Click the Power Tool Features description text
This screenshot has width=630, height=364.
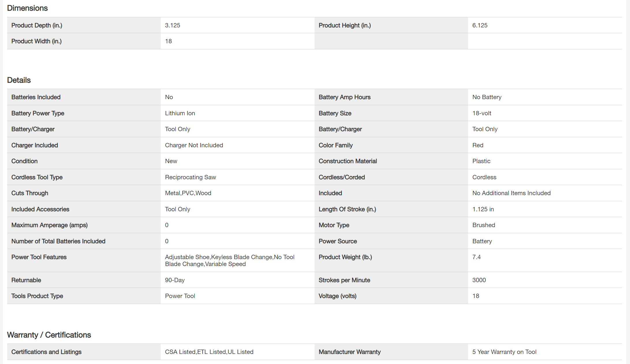[229, 261]
